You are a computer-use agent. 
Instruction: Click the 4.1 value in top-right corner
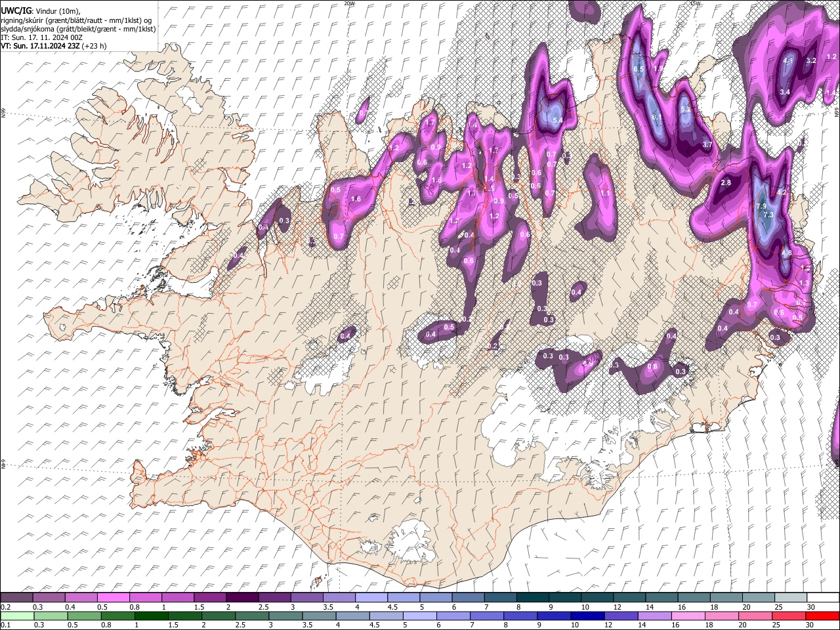pyautogui.click(x=789, y=60)
